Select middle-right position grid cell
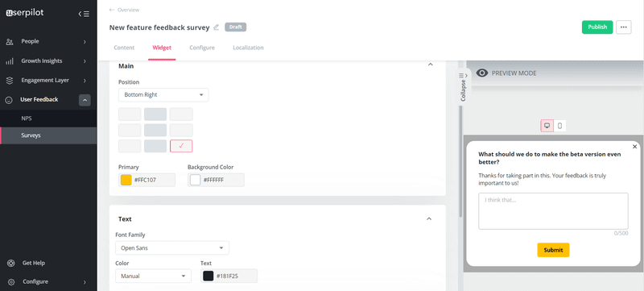This screenshot has width=644, height=291. tap(181, 131)
